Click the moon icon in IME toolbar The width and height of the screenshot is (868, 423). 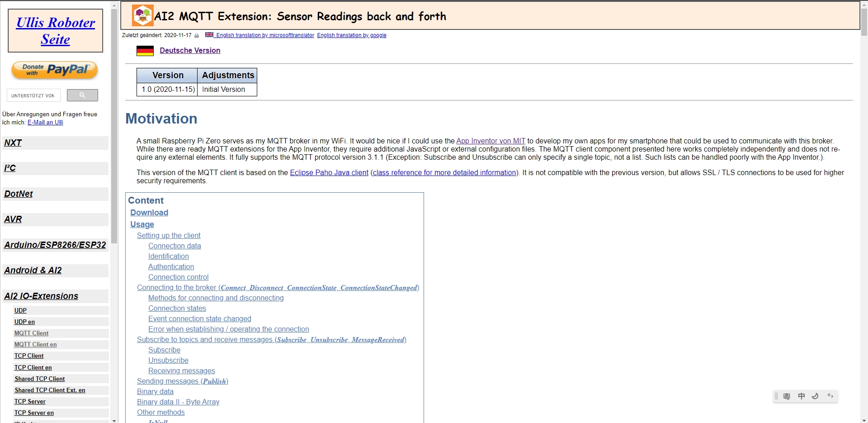pos(815,396)
